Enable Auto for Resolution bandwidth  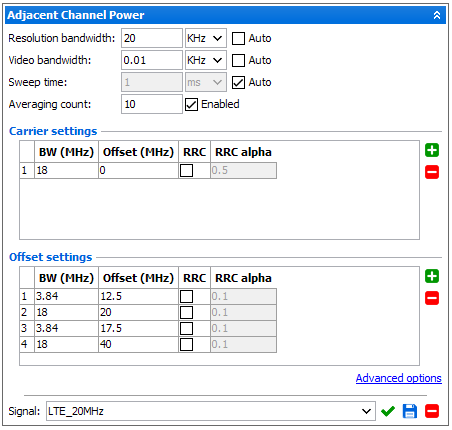(x=238, y=38)
